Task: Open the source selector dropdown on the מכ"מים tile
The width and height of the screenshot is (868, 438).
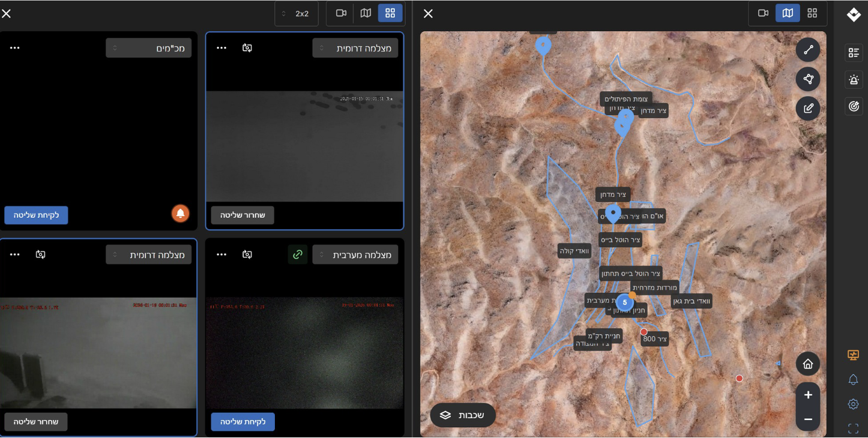Action: click(148, 47)
